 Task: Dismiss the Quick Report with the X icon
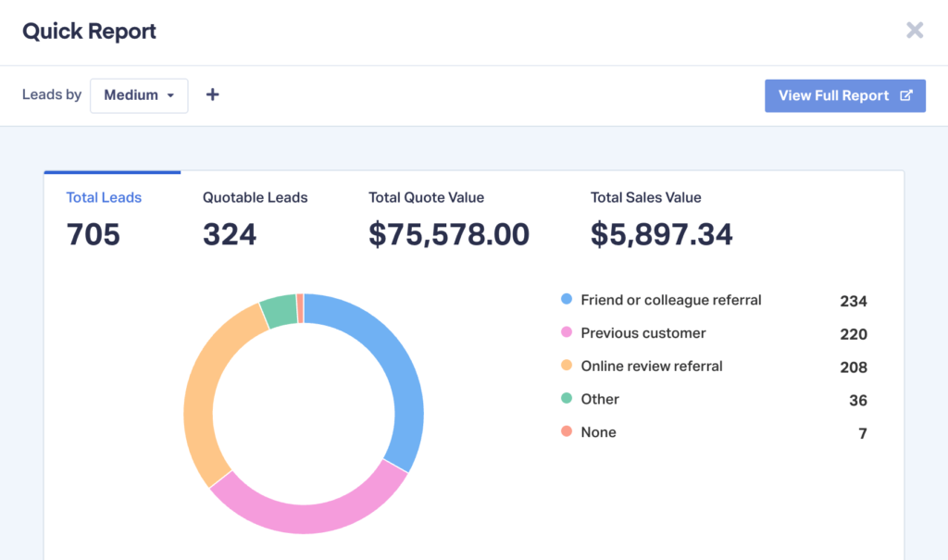(915, 30)
